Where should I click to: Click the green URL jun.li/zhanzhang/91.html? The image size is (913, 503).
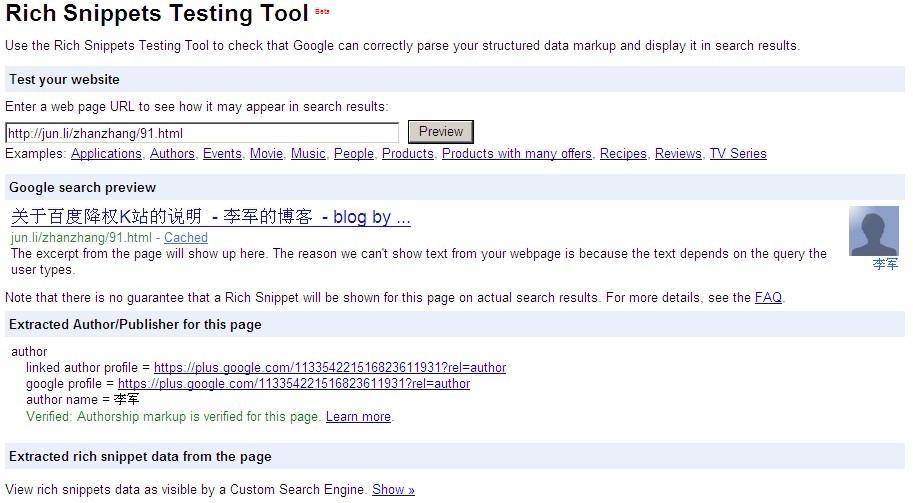pyautogui.click(x=82, y=238)
